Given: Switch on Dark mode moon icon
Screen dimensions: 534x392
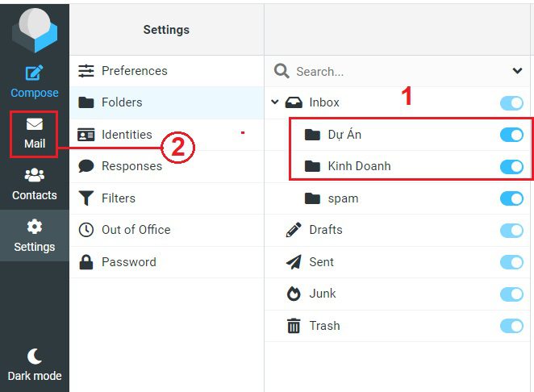Looking at the screenshot, I should click(35, 357).
